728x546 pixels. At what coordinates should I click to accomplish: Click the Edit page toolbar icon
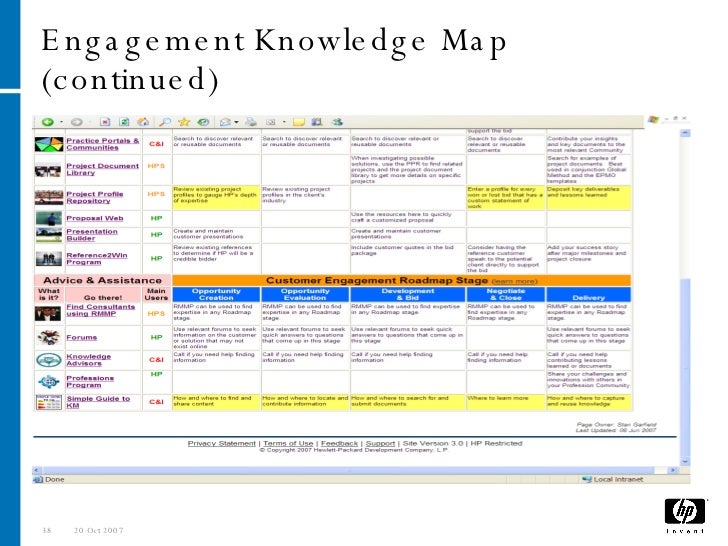[x=271, y=122]
